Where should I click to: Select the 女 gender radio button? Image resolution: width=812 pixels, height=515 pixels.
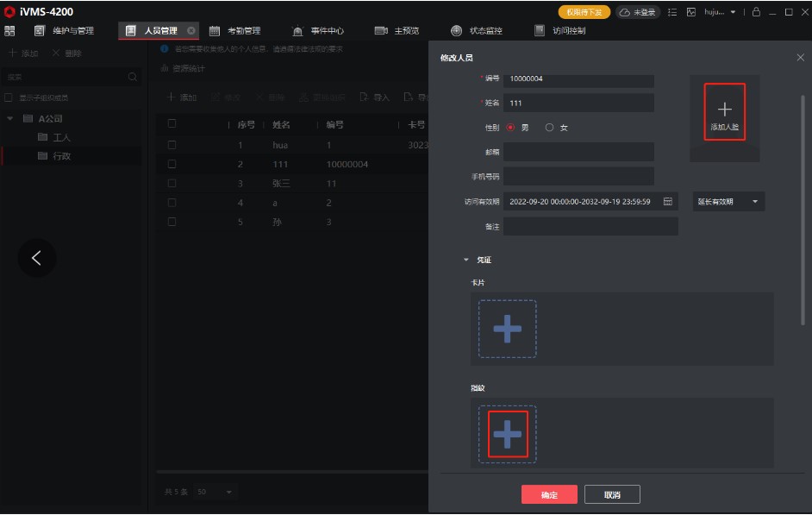coord(549,127)
